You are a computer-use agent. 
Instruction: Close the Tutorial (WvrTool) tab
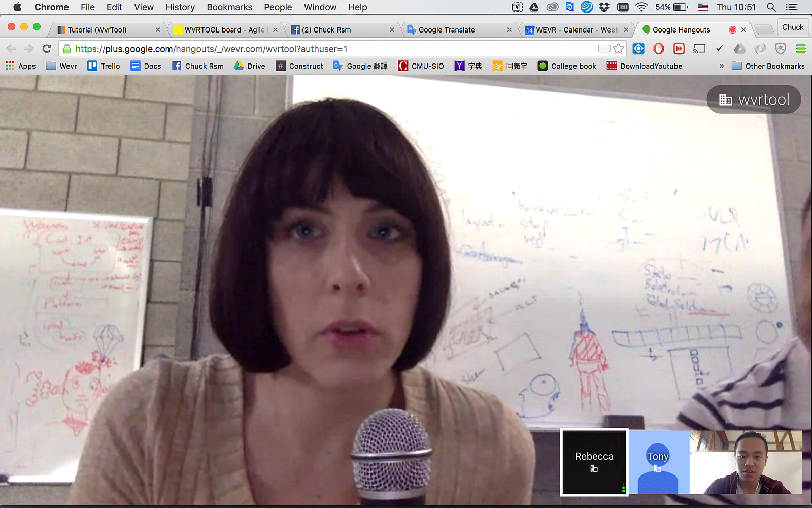(x=158, y=30)
